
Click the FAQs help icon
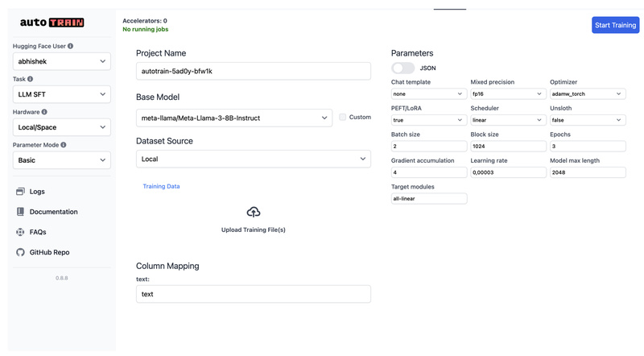(20, 232)
